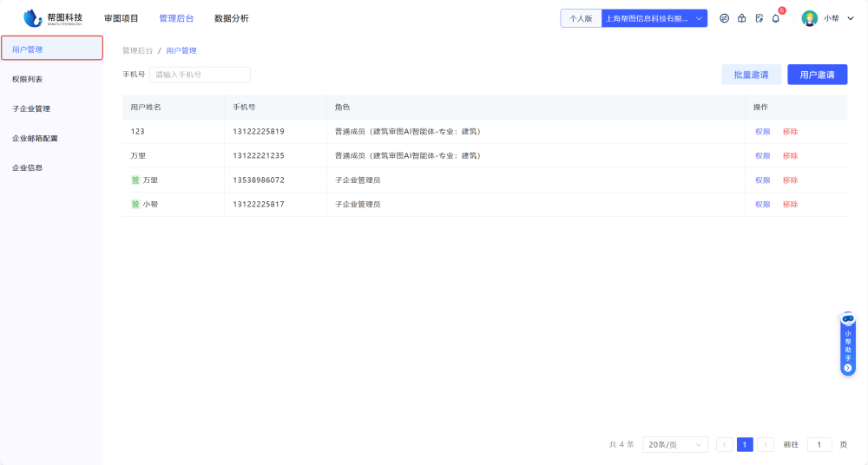Click the notification bell icon
The height and width of the screenshot is (465, 868).
click(775, 18)
